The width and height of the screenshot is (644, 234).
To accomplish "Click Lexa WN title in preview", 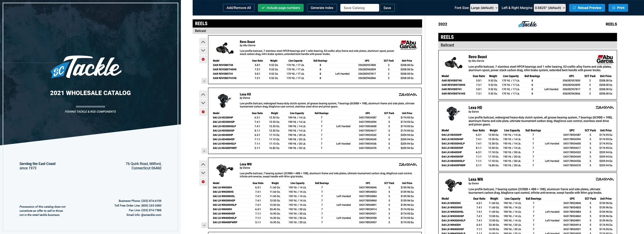I will [x=476, y=179].
